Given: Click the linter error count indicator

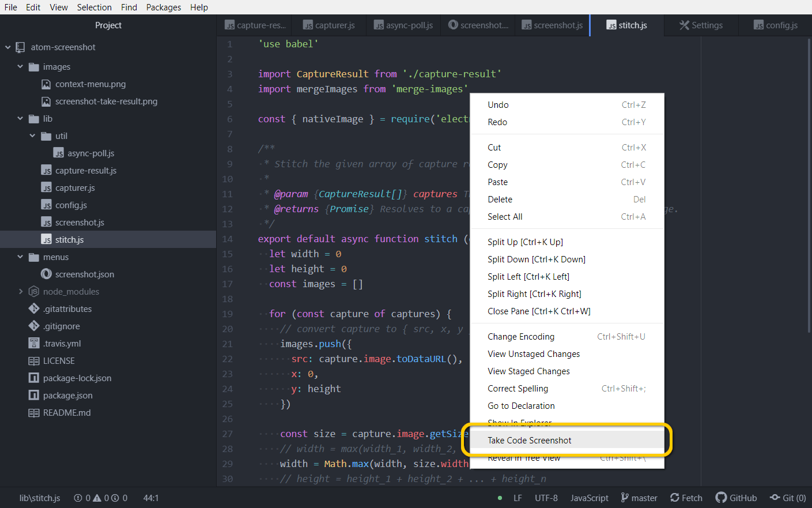Looking at the screenshot, I should tap(82, 498).
